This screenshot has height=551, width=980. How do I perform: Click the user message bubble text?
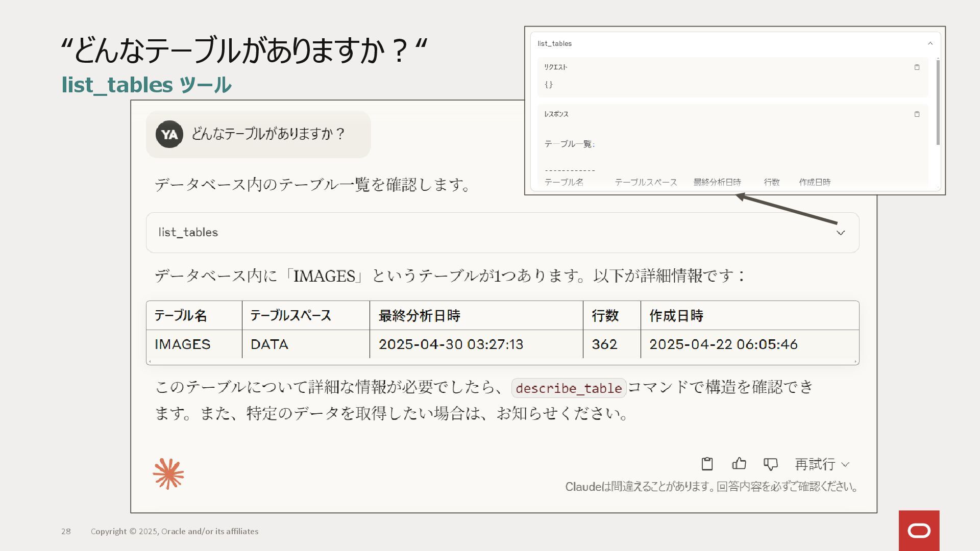(268, 134)
